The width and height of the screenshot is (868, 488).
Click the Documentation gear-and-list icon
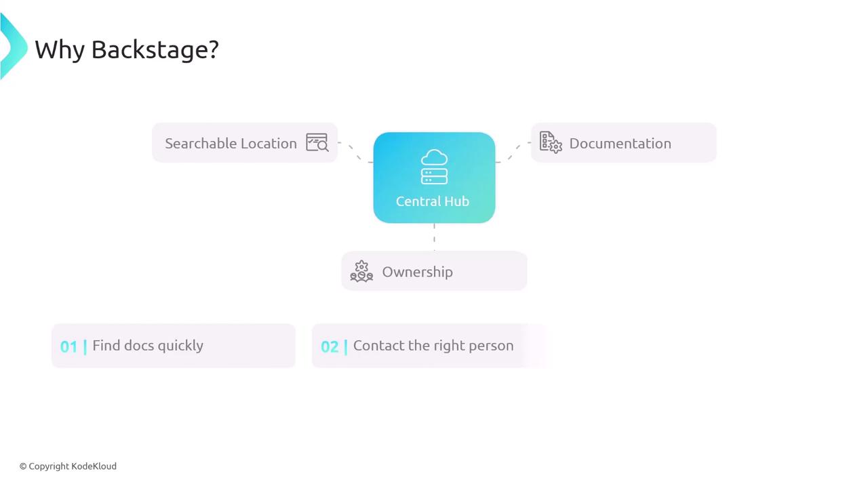click(x=551, y=142)
